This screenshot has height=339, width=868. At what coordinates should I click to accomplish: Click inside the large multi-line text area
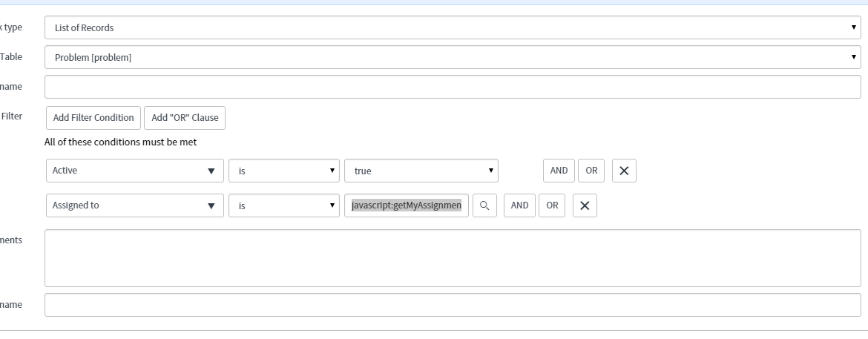pyautogui.click(x=453, y=258)
